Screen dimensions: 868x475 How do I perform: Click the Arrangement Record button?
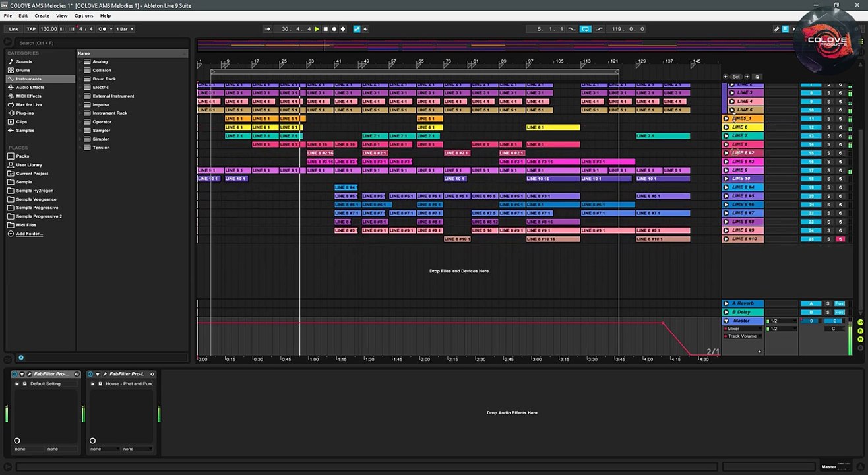click(x=334, y=29)
